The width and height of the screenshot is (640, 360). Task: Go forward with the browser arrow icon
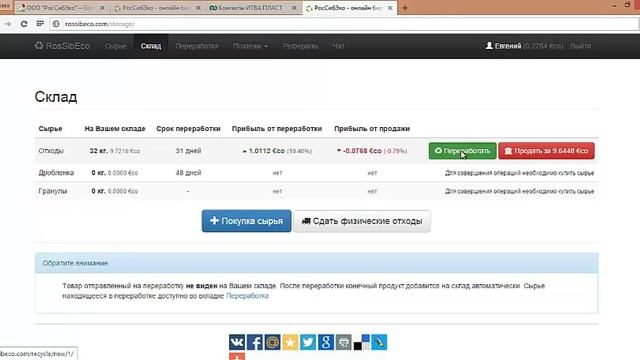pyautogui.click(x=8, y=24)
